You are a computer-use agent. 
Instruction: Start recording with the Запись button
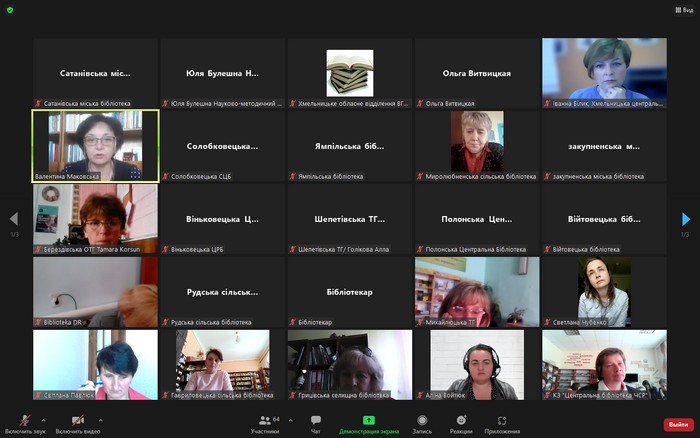click(x=422, y=424)
